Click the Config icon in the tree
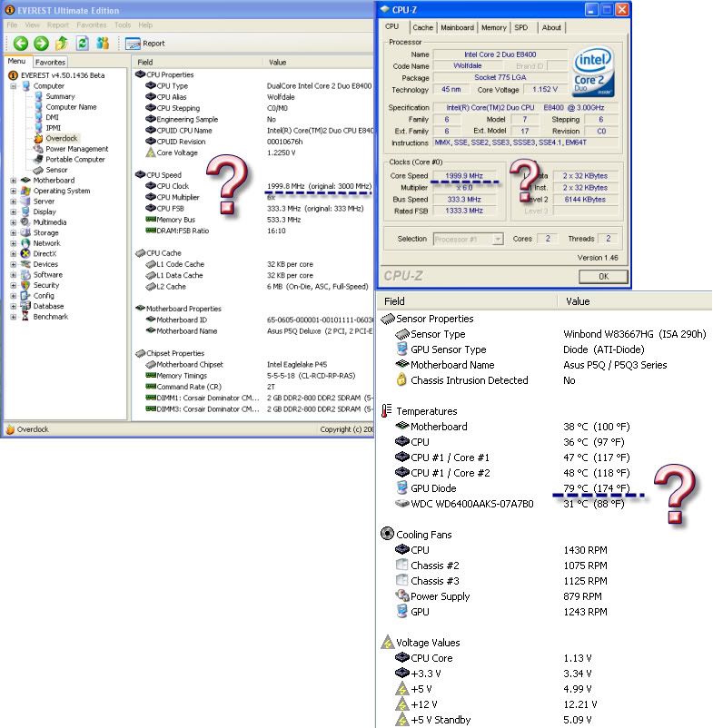The width and height of the screenshot is (713, 728). coord(25,296)
